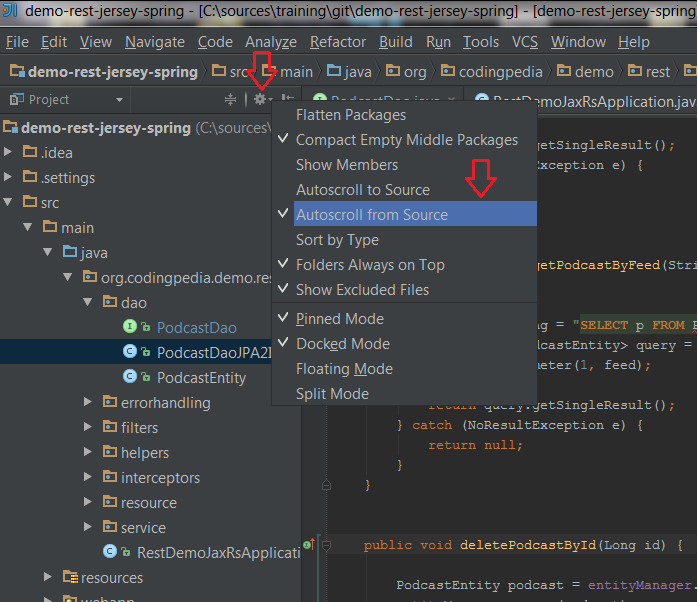
Task: Click the codingpedia breadcrumb in navigation bar
Action: pos(500,72)
